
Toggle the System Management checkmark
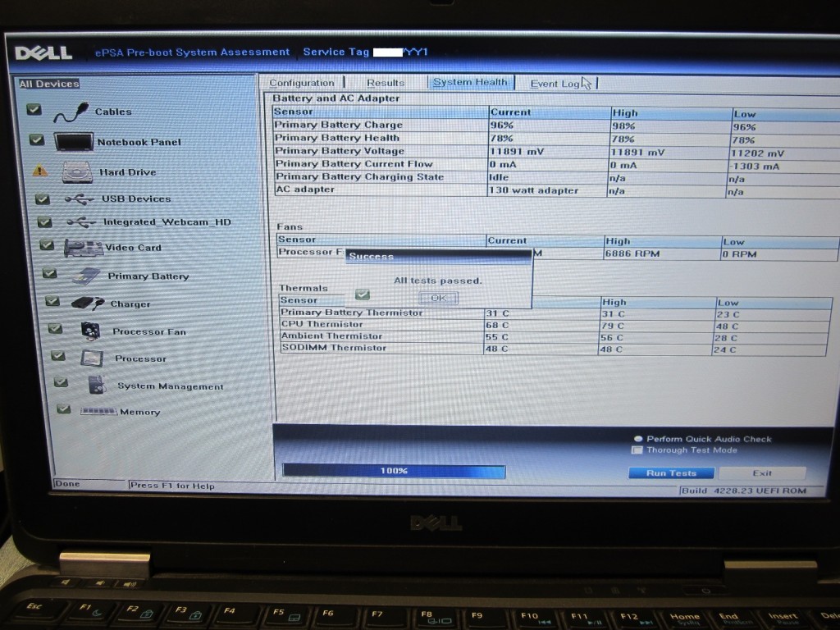[61, 382]
